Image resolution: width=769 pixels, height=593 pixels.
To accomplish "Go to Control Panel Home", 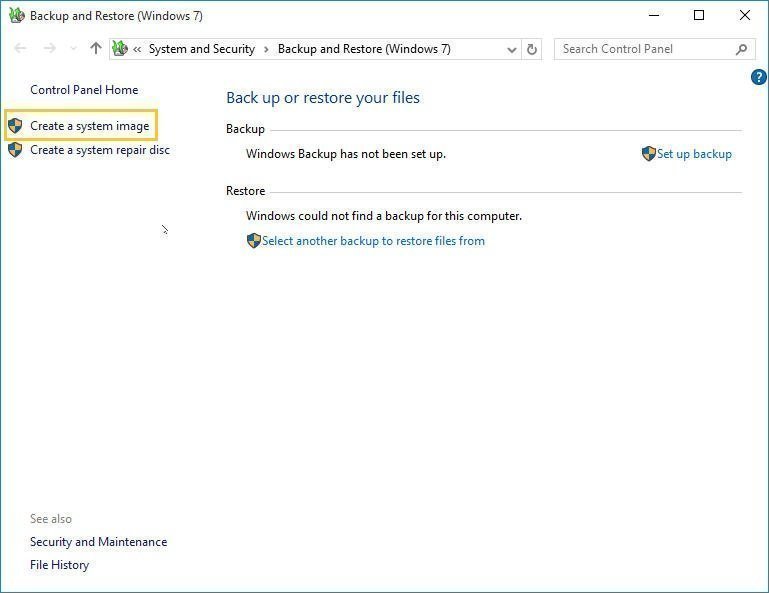I will click(x=84, y=90).
